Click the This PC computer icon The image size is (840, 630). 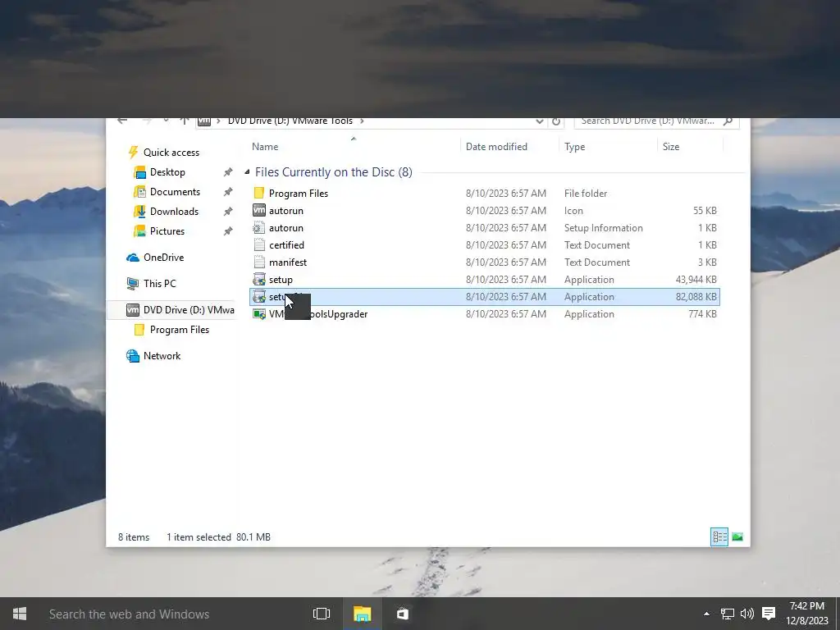[133, 283]
